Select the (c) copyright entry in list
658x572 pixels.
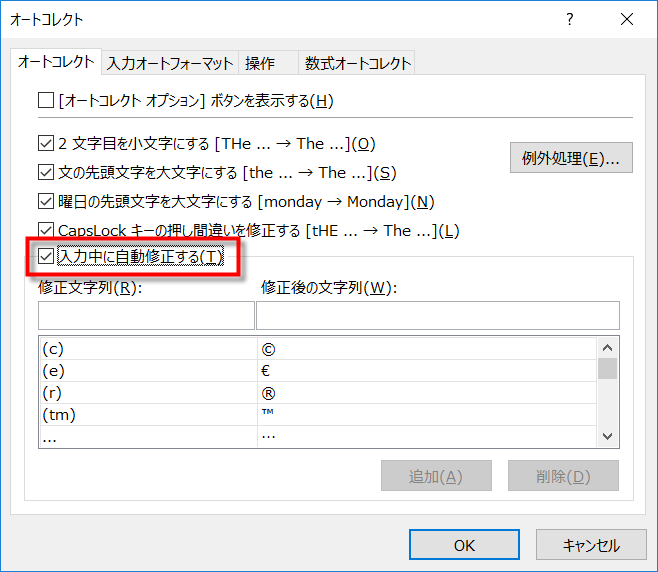coord(146,349)
